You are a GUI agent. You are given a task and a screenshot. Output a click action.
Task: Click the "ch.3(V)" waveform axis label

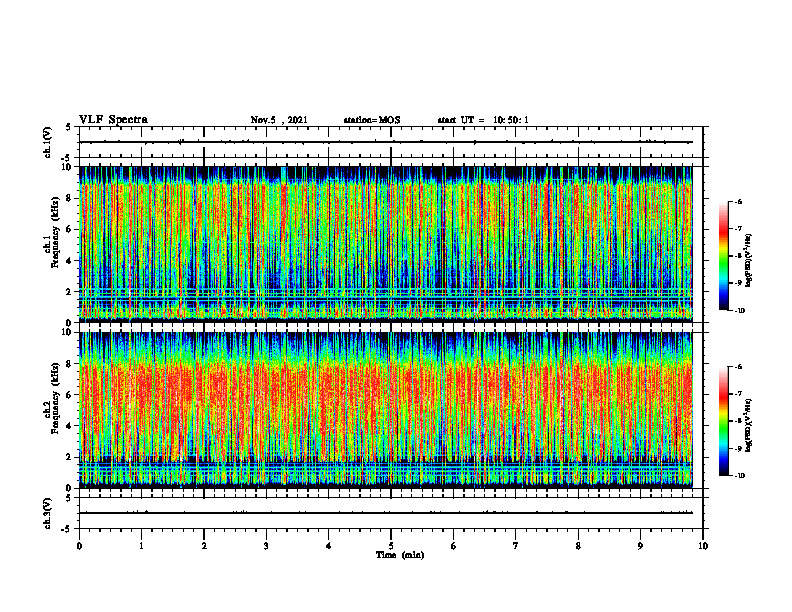pos(48,513)
